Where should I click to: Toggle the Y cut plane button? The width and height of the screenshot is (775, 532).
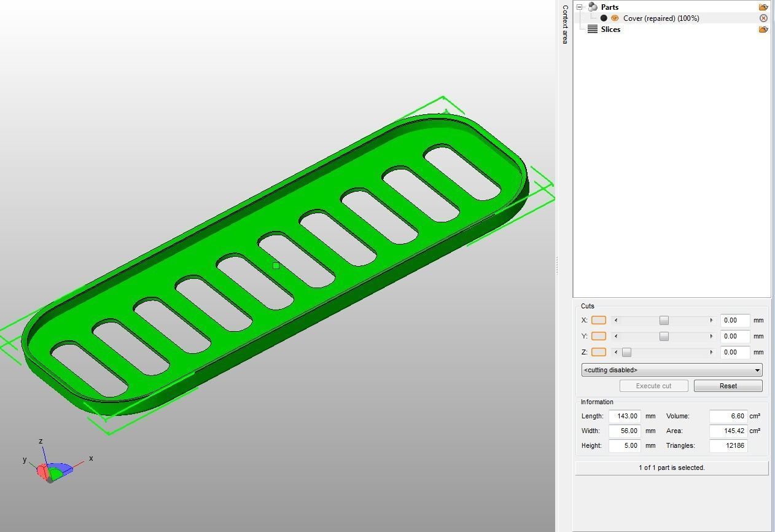(598, 336)
